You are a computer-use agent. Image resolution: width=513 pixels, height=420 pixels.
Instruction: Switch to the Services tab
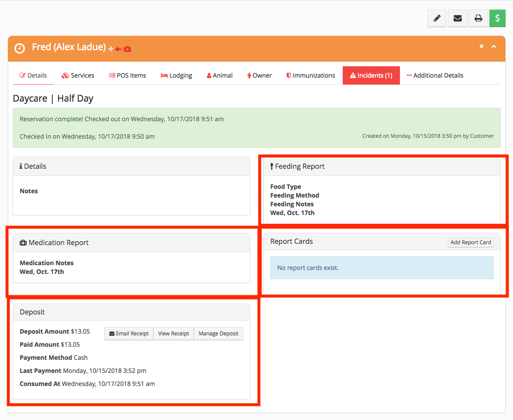(78, 75)
